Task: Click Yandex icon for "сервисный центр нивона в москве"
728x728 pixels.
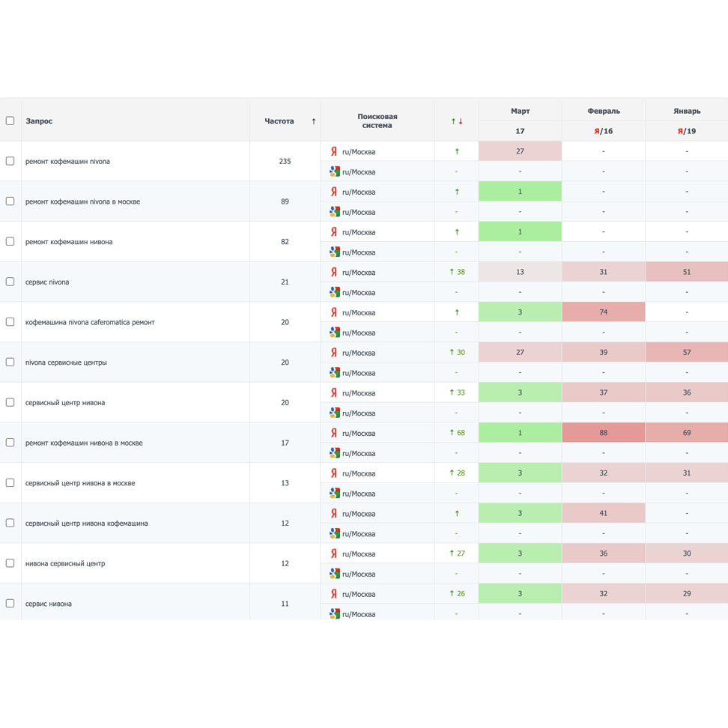Action: pos(333,473)
